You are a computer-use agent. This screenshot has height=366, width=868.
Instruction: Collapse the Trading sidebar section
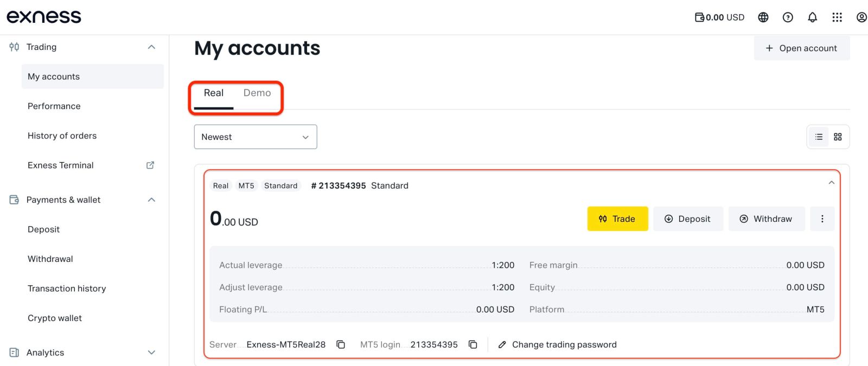point(151,47)
